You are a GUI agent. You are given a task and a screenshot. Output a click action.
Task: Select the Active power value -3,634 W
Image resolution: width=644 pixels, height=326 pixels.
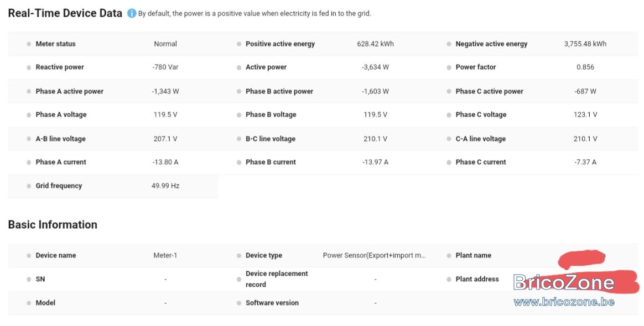tap(376, 67)
